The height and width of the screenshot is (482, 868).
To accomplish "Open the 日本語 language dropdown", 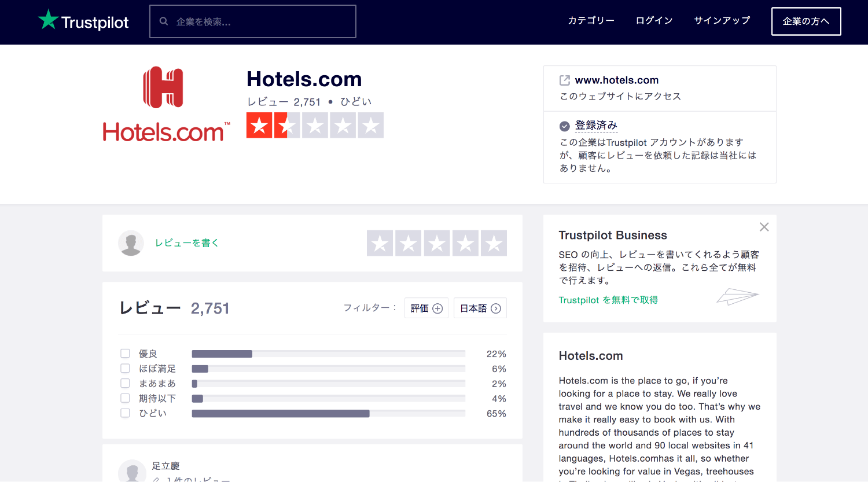I will point(480,308).
